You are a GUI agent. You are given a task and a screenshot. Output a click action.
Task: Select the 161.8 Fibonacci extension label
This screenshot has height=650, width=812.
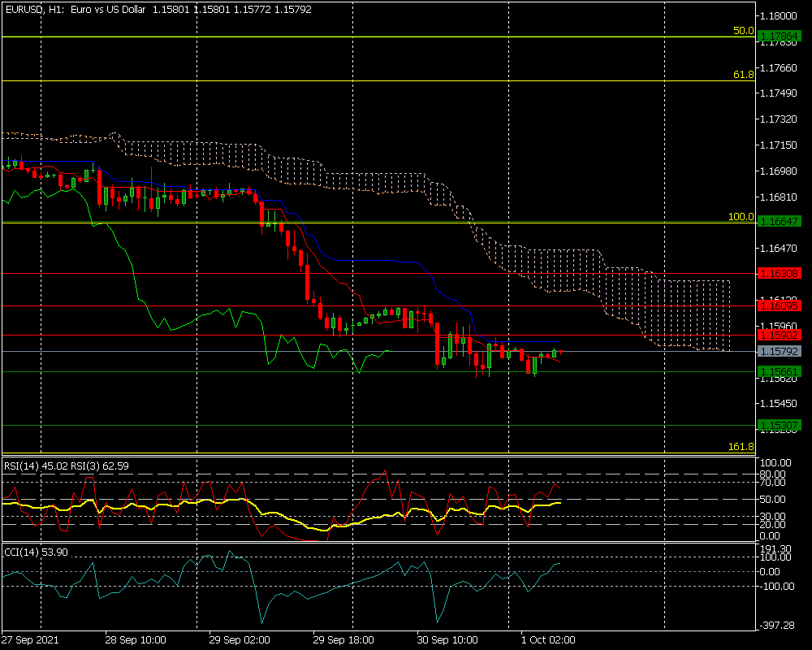(x=741, y=447)
